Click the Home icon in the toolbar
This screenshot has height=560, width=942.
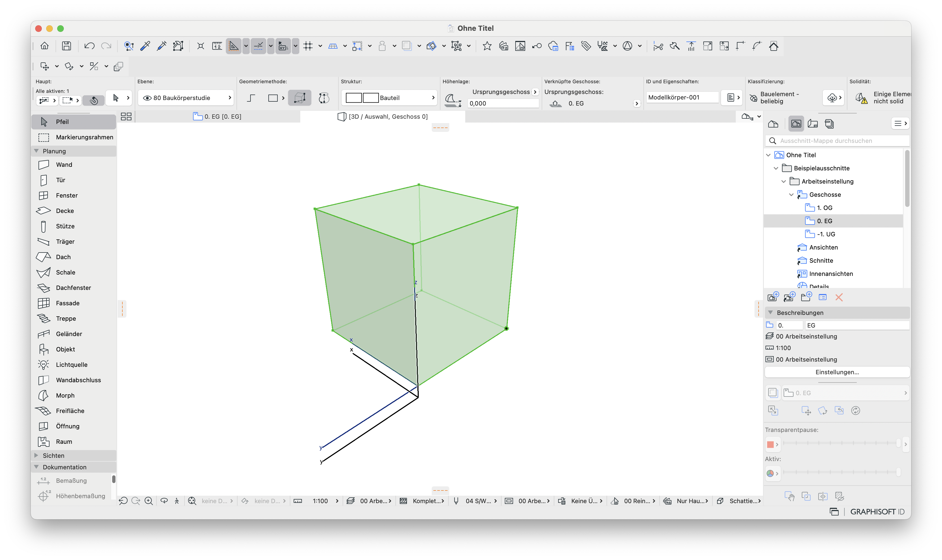(x=45, y=46)
